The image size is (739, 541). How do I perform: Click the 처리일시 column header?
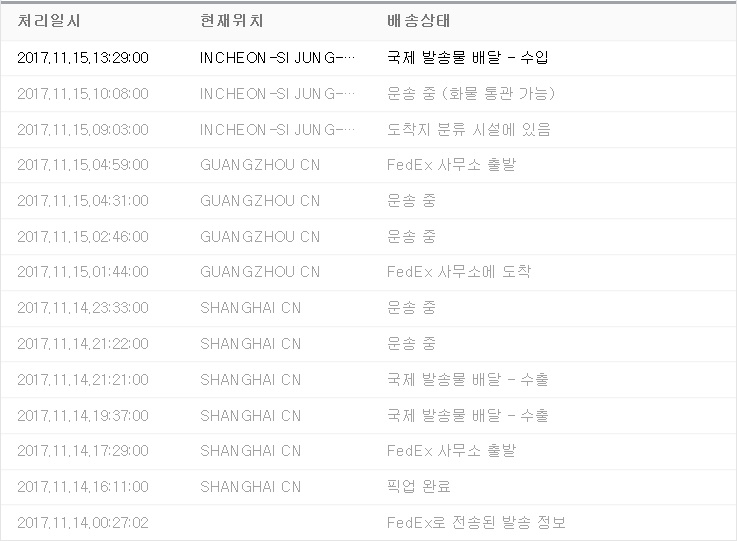(49, 21)
